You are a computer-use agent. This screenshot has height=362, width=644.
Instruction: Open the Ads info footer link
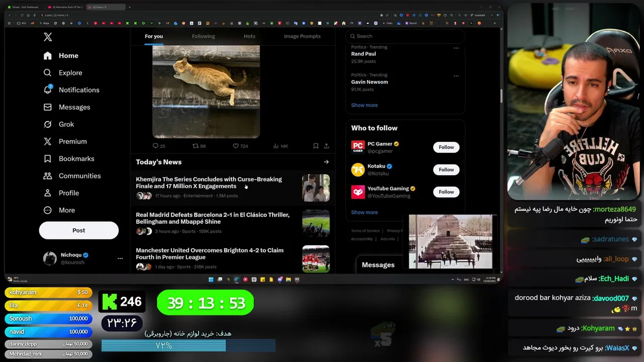(387, 239)
